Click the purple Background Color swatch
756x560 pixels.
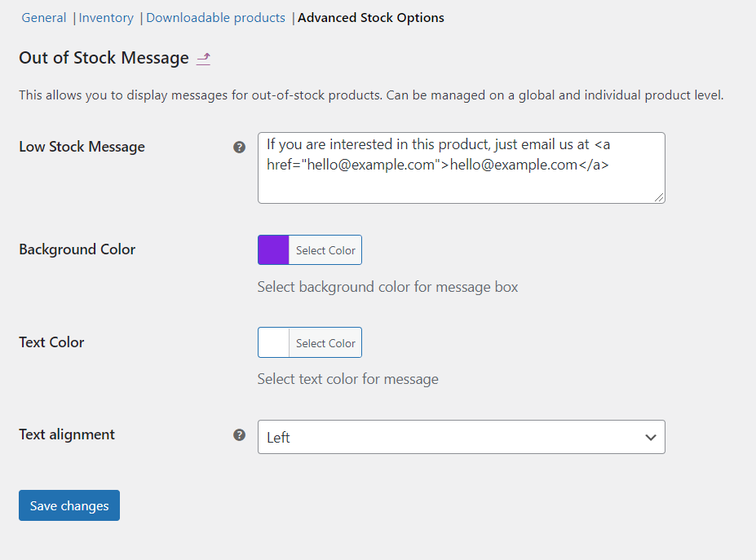click(272, 249)
